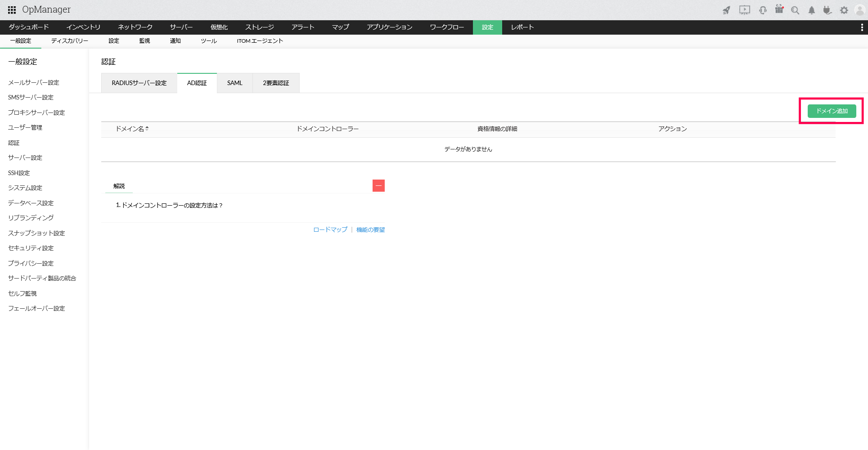Click the support headset icon
The width and height of the screenshot is (868, 450).
763,10
